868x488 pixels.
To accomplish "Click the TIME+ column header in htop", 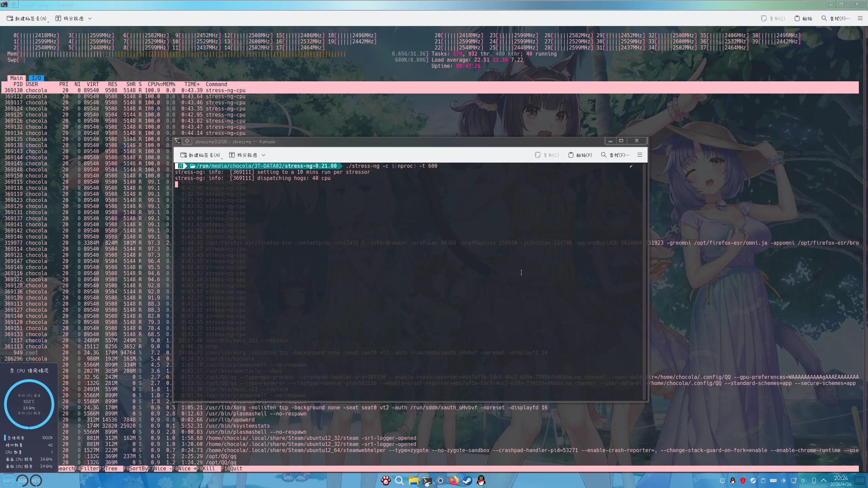I will [192, 84].
